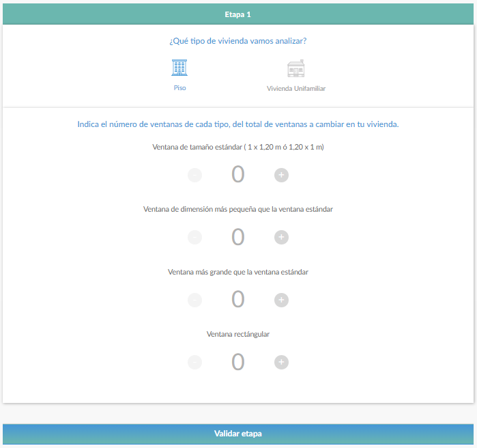Remove one smaller-than-standard window
The image size is (477, 448).
pos(194,238)
